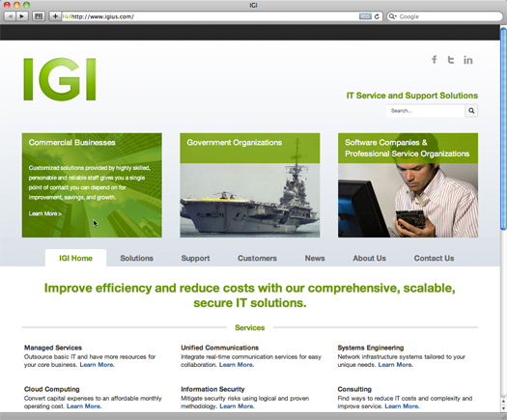Click the Government Organizations heading
This screenshot has height=420, width=507.
tap(235, 143)
